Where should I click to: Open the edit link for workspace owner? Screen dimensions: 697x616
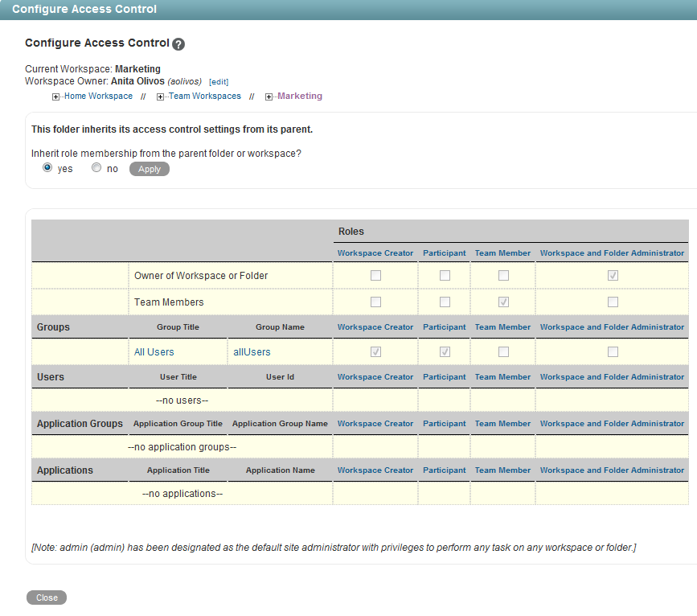(219, 82)
